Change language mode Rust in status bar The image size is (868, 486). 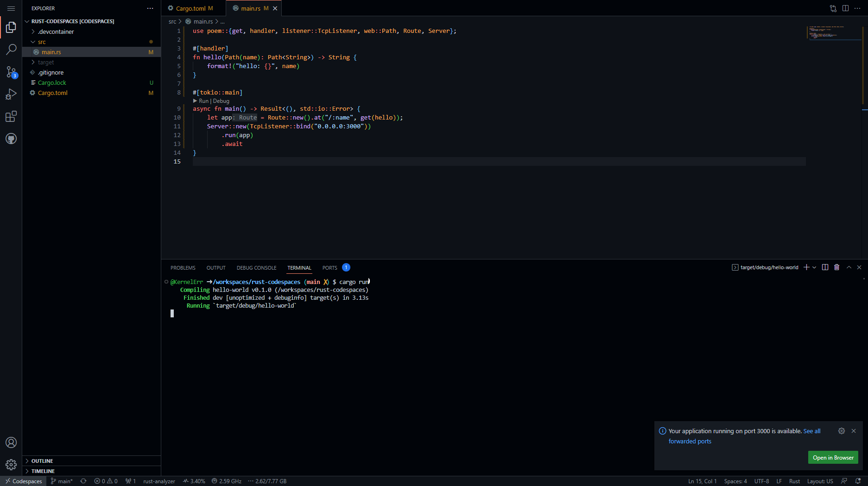tap(794, 481)
